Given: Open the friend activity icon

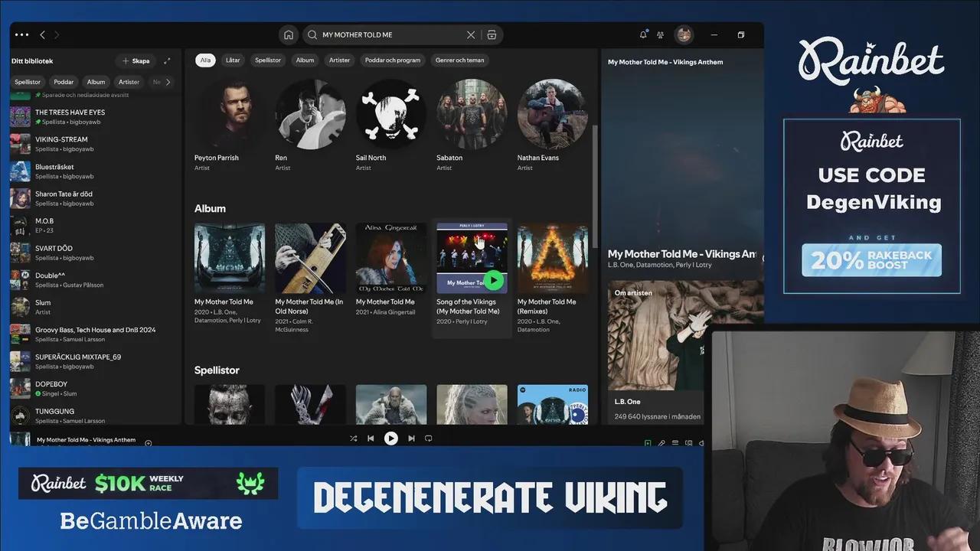Looking at the screenshot, I should (660, 34).
